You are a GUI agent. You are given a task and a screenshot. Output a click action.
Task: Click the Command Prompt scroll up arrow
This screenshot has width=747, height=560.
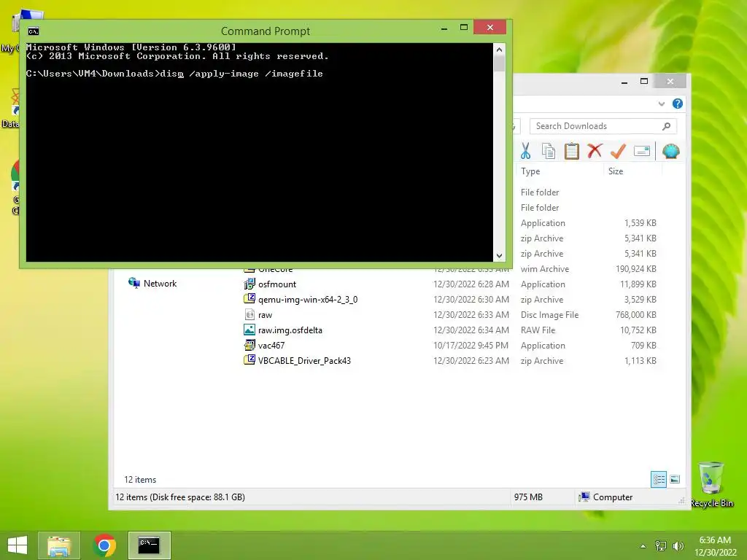pyautogui.click(x=499, y=50)
